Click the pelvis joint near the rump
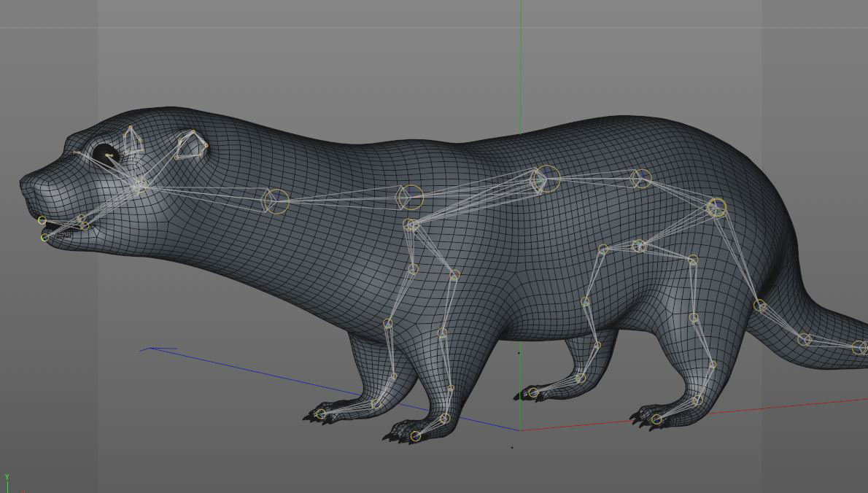 coord(716,208)
